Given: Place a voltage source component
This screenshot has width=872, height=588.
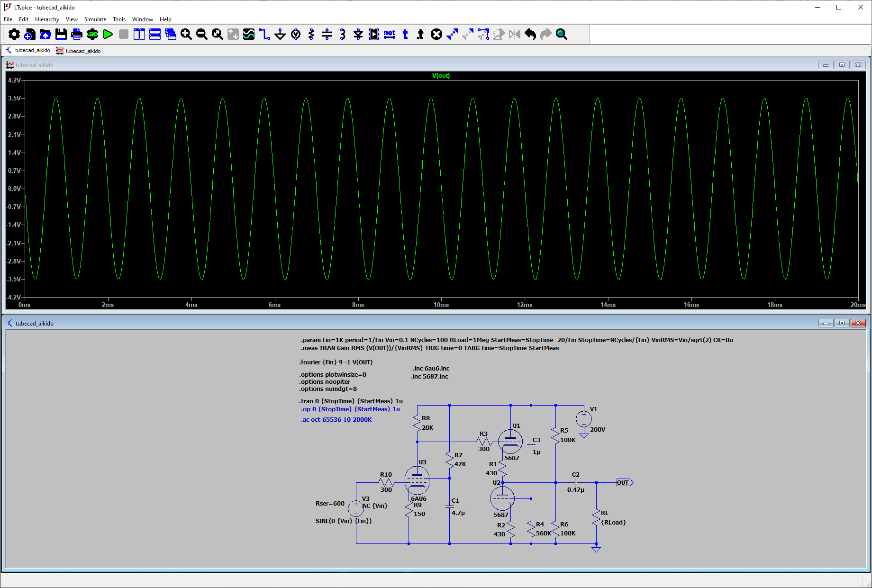Looking at the screenshot, I should (296, 34).
